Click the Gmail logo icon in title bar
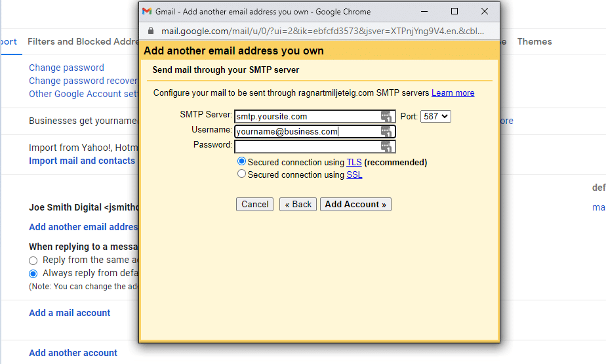 point(147,12)
